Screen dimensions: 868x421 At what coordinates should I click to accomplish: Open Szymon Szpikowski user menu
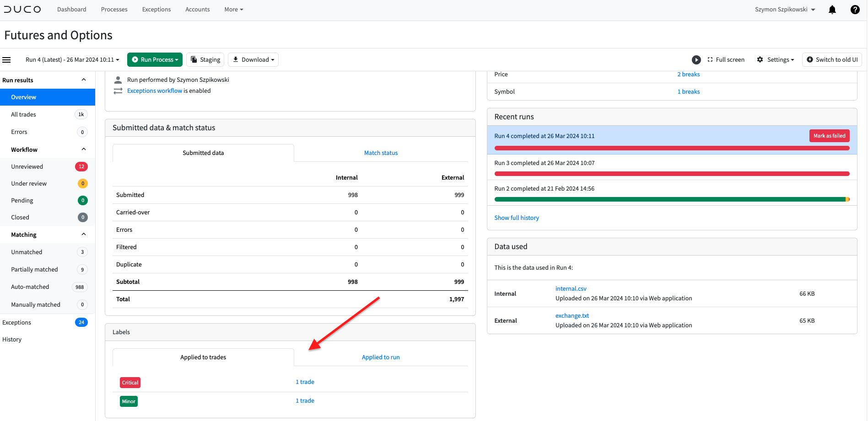tap(785, 10)
